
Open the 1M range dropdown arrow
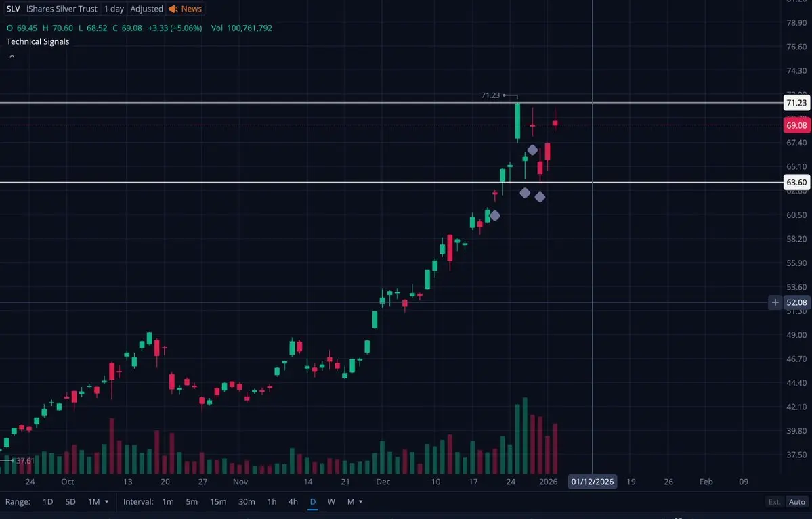107,502
